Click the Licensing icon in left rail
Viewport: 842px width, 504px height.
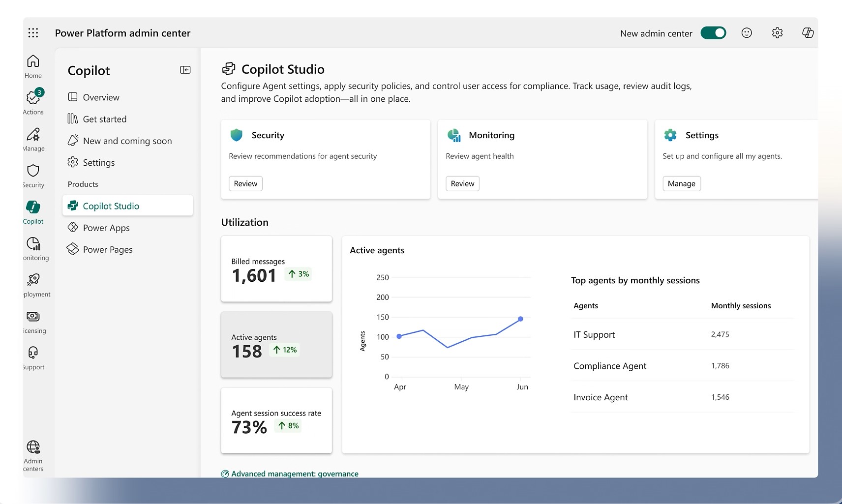33,317
